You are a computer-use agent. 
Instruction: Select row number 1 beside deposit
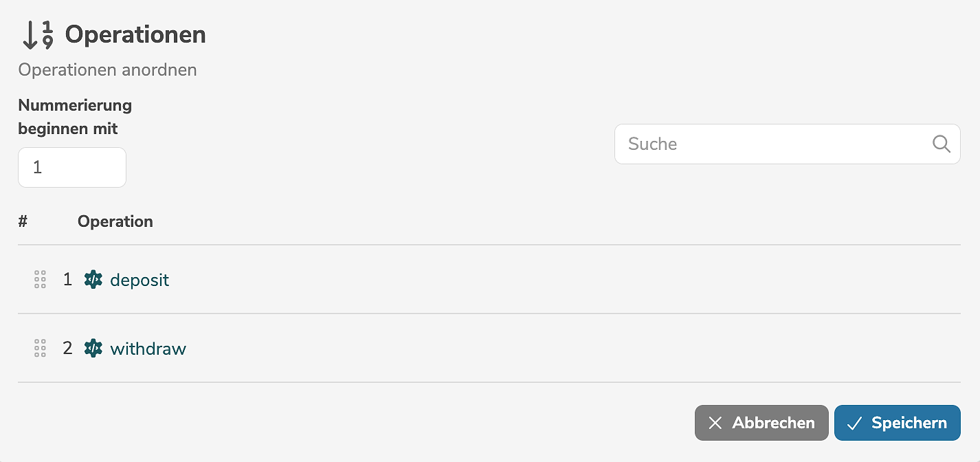pos(67,280)
